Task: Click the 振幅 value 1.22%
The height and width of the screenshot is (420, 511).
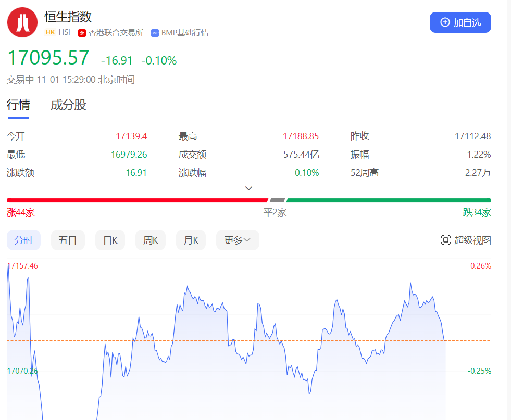Action: click(479, 155)
